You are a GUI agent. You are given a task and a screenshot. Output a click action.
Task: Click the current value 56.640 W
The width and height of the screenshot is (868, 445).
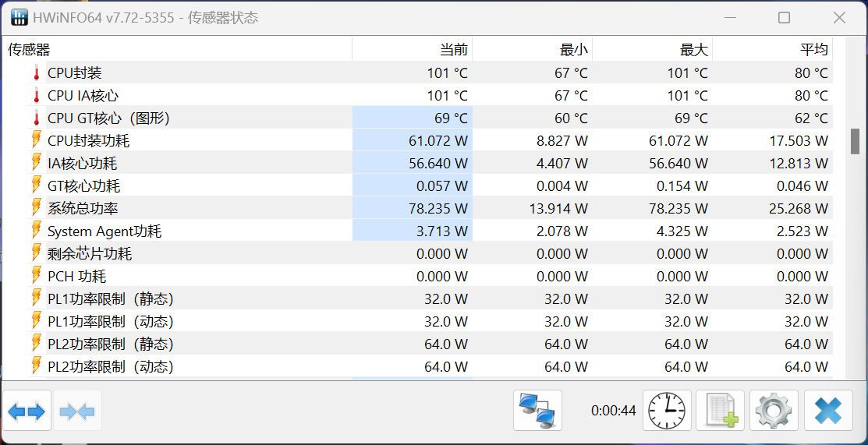438,164
